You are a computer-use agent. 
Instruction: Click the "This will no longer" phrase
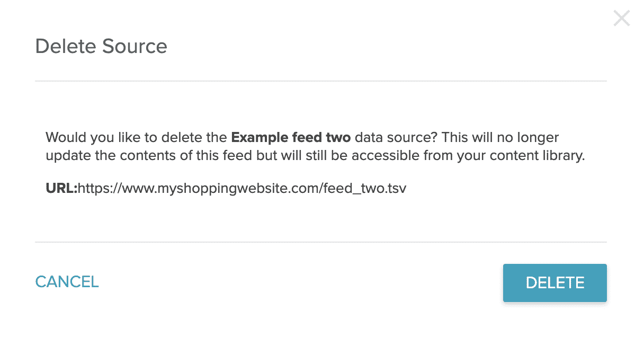click(x=500, y=138)
